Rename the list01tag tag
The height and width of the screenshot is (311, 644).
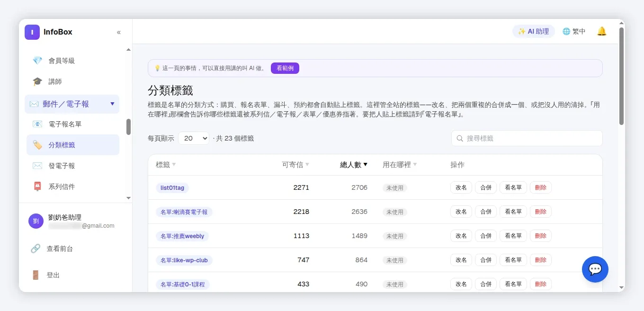(x=461, y=187)
